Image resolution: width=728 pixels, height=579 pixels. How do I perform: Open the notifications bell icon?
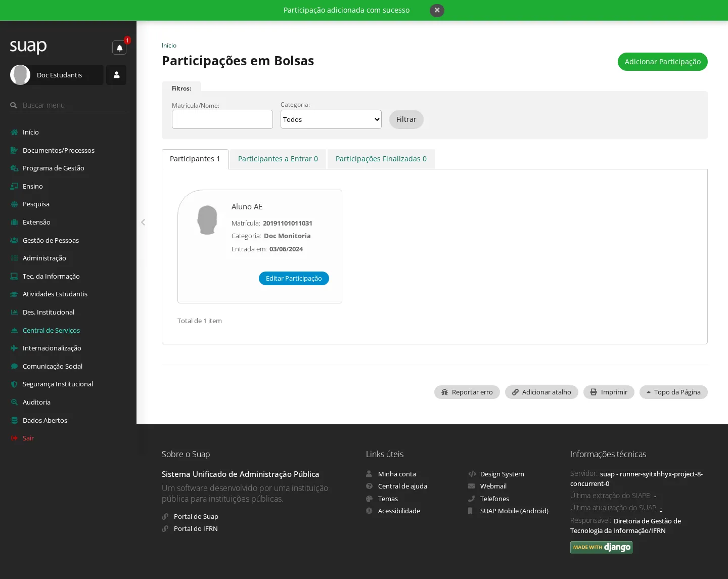(119, 48)
